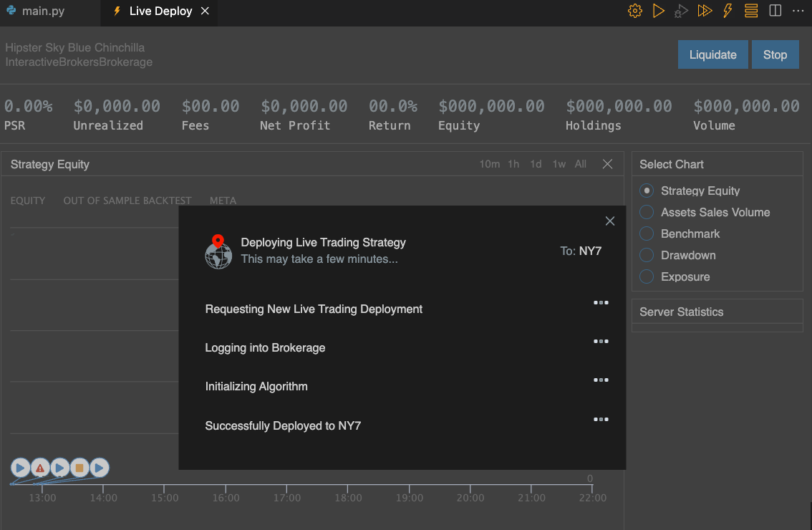Set equity chart range to 1h
This screenshot has width=812, height=530.
(x=513, y=163)
